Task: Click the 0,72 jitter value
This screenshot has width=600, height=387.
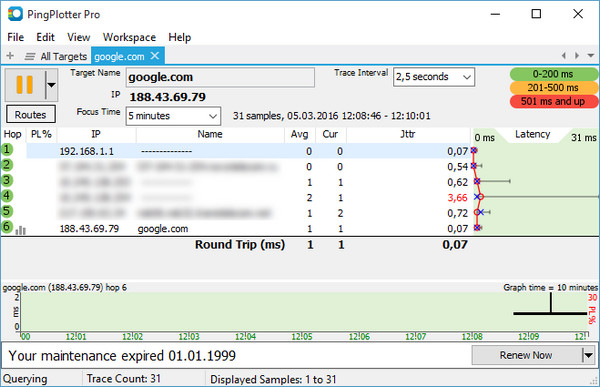Action: coord(458,213)
